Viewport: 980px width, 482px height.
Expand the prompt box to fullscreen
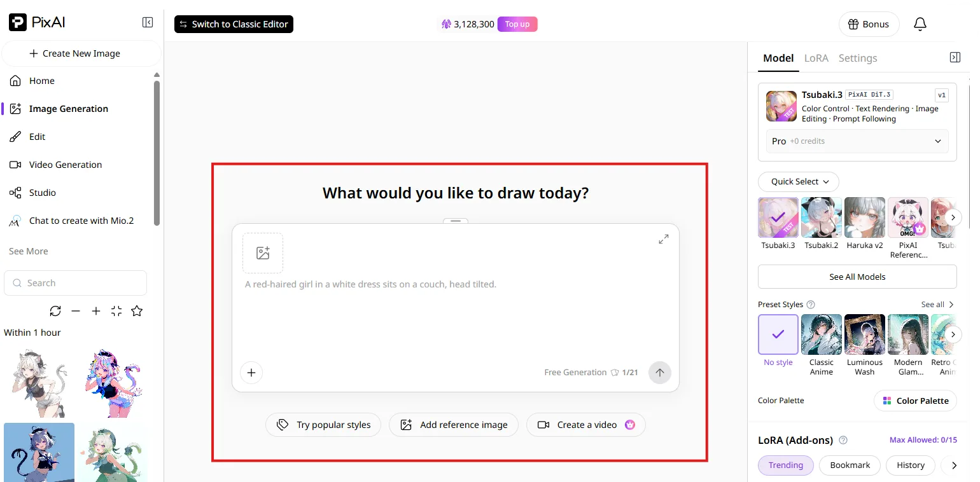(663, 239)
